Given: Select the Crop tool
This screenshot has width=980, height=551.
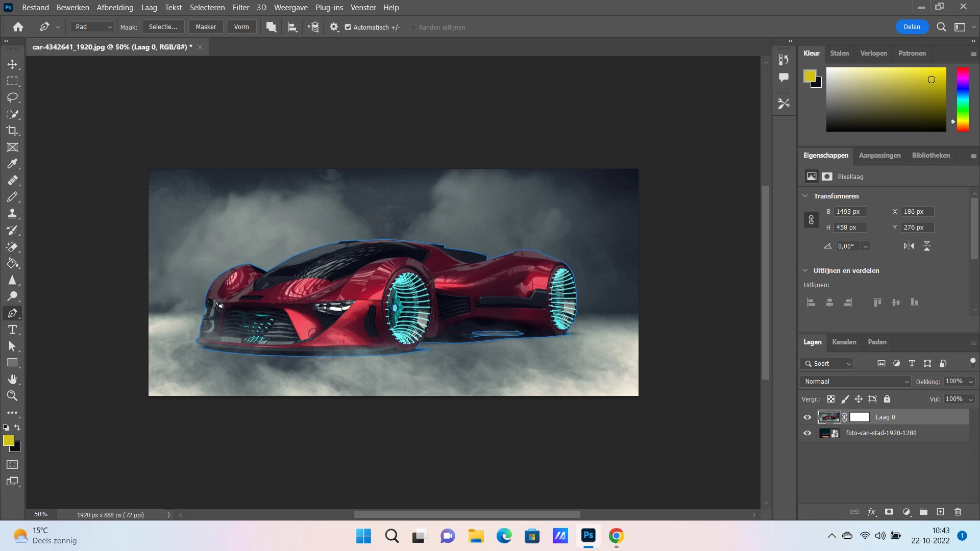Looking at the screenshot, I should coord(12,131).
